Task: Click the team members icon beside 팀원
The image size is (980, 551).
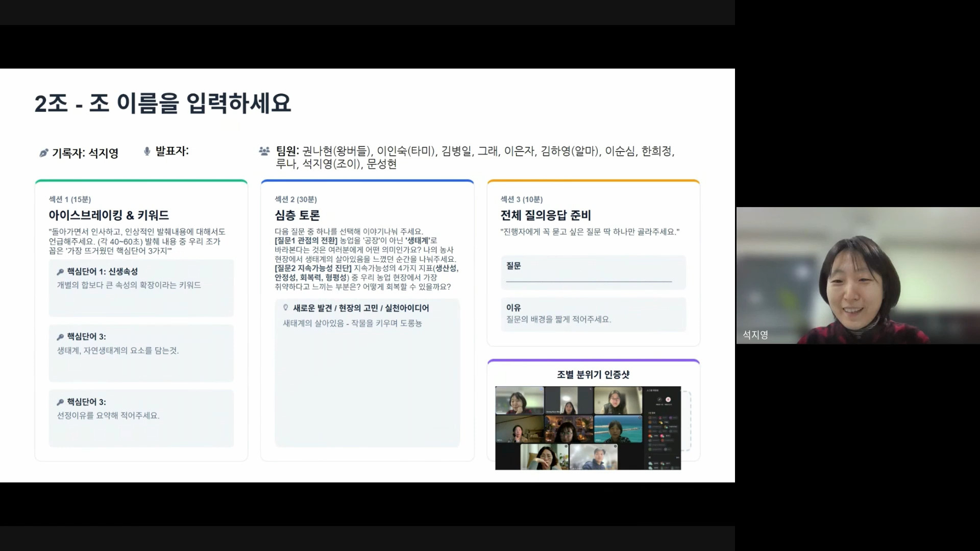Action: (264, 151)
